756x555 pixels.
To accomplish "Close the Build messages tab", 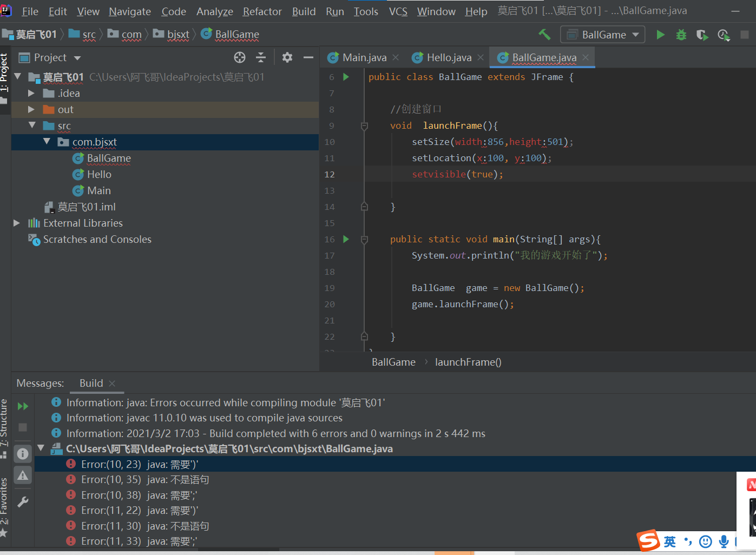I will point(112,383).
